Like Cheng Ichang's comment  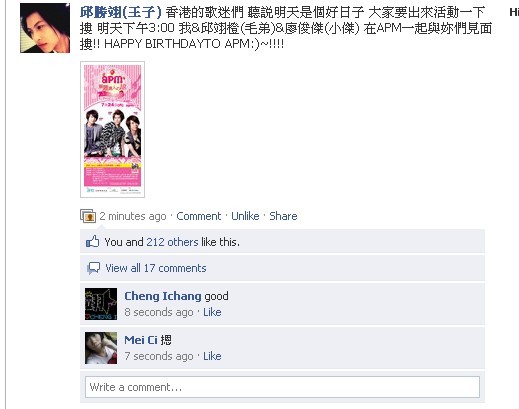[212, 312]
